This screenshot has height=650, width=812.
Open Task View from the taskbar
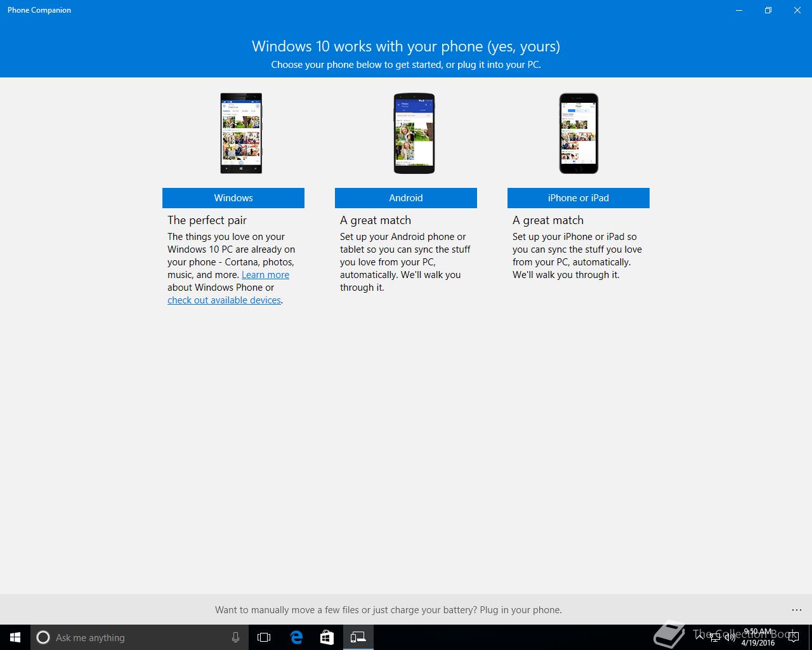click(264, 637)
